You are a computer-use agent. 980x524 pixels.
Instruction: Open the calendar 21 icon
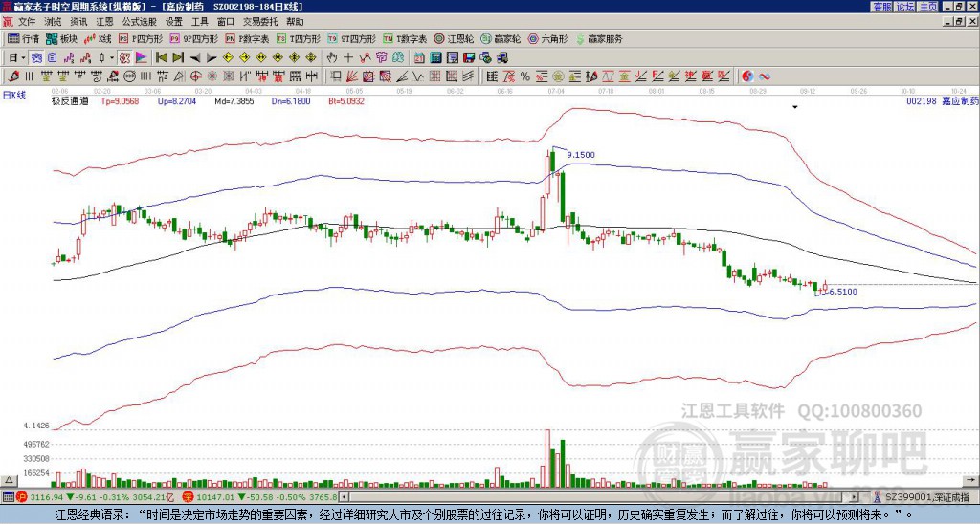click(x=419, y=57)
